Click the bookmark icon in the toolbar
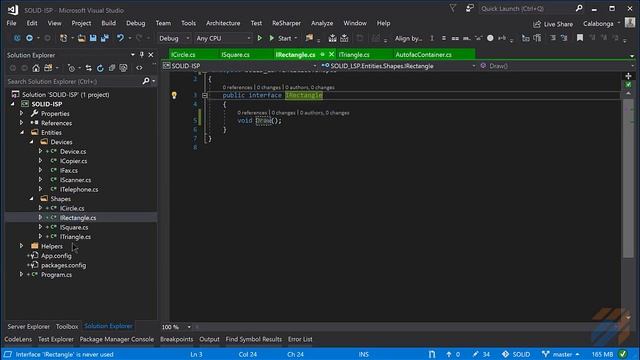This screenshot has width=640, height=360. (580, 38)
